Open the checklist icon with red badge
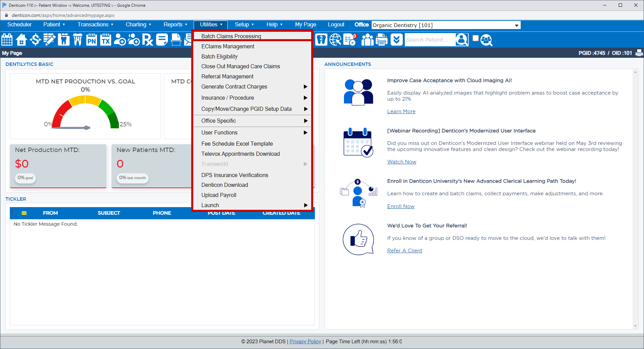Viewport: 644px width, 349px height. [350, 40]
